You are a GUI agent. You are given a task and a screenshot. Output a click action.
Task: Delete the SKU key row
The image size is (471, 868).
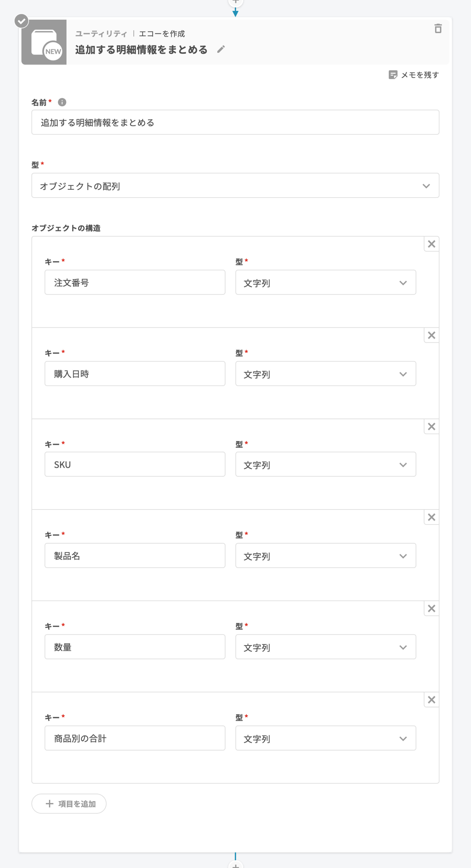(431, 427)
